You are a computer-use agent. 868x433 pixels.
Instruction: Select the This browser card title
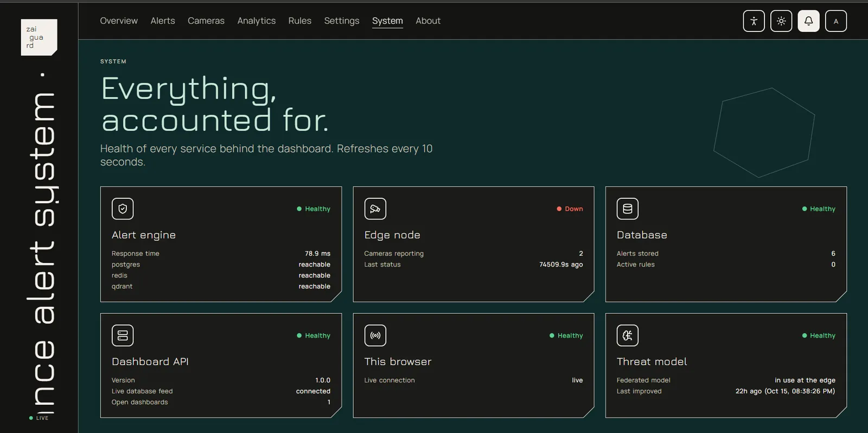398,361
